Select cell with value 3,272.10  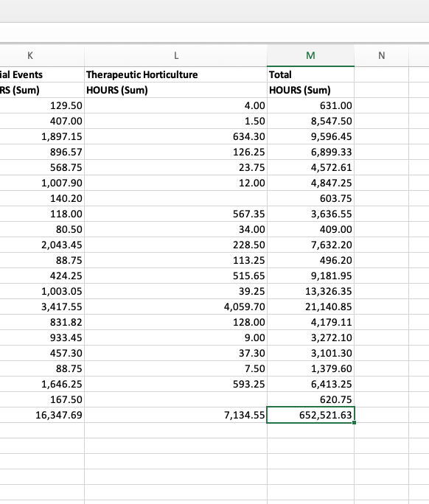310,337
